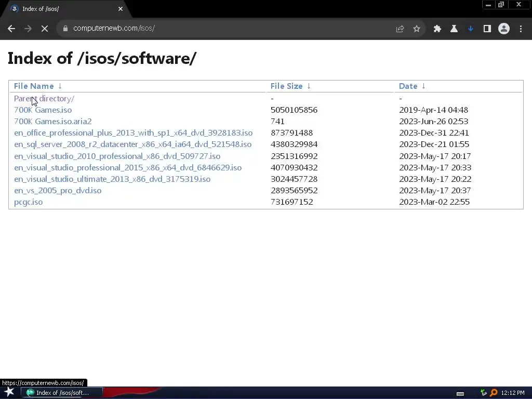This screenshot has width=532, height=399.
Task: Open the Extensions puzzle icon
Action: click(437, 29)
